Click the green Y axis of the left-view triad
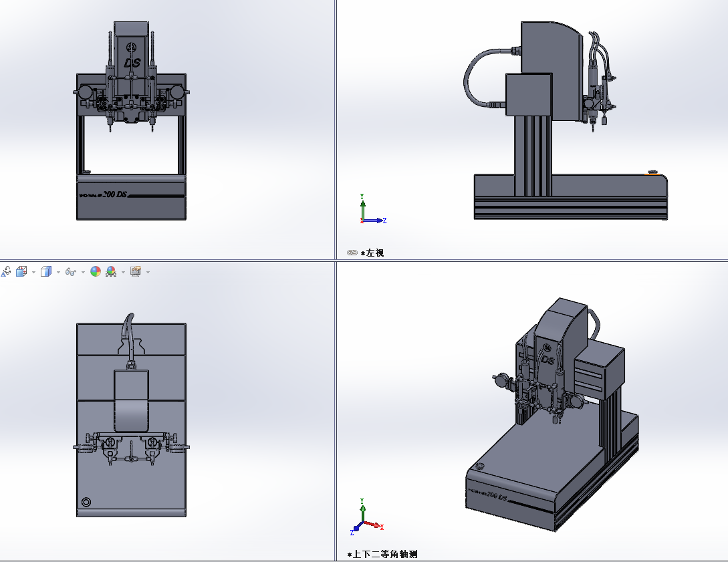728x562 pixels. (x=362, y=202)
